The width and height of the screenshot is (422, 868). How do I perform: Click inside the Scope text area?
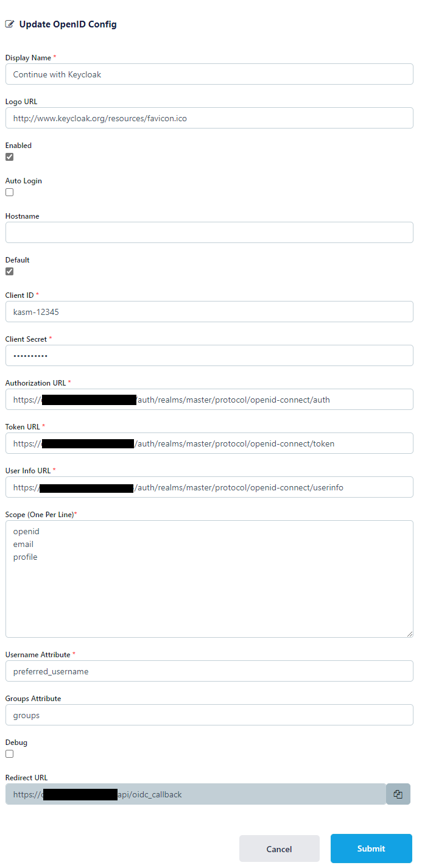click(209, 579)
